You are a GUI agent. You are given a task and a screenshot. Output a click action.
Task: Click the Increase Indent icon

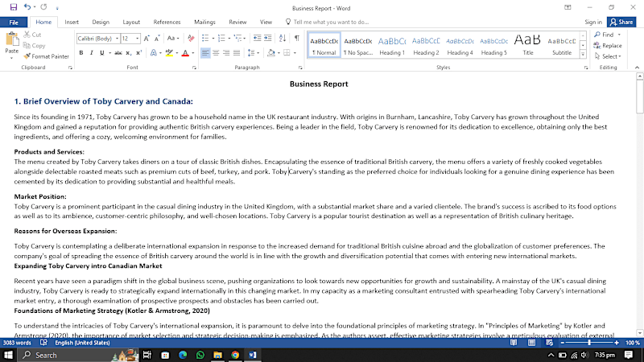[x=268, y=38]
